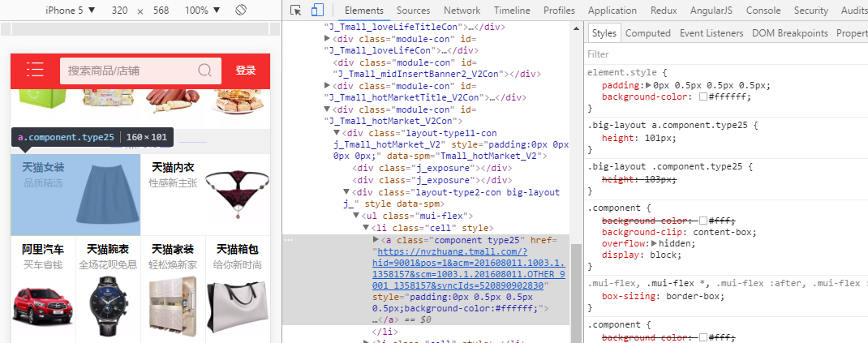This screenshot has width=868, height=343.
Task: Select the Elements tab
Action: (x=363, y=10)
